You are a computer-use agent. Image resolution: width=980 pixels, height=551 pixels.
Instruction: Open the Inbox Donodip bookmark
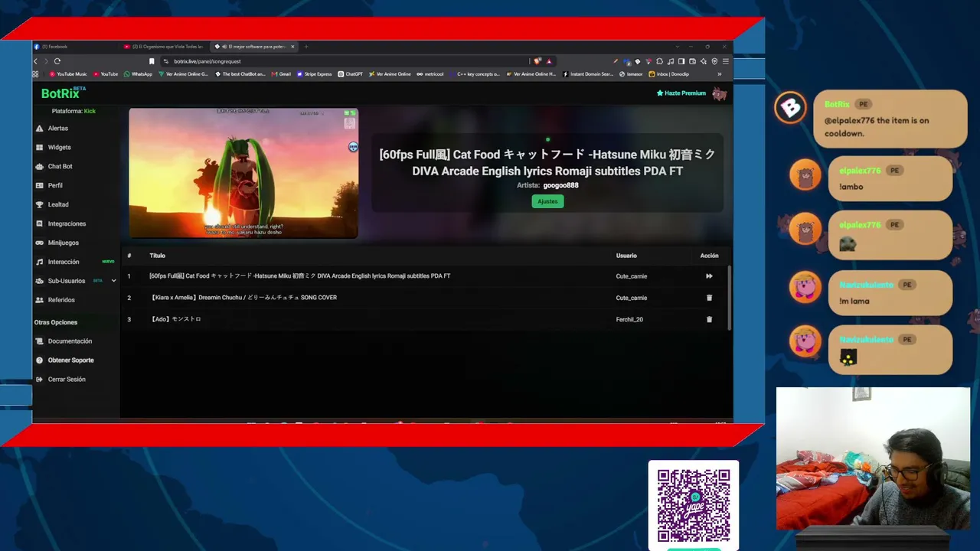point(669,74)
